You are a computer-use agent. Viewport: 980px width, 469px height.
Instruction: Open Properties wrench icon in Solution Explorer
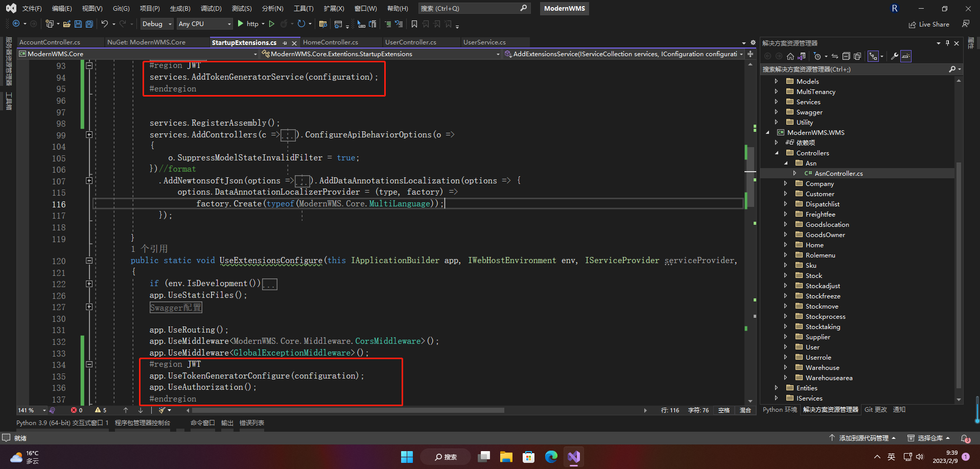click(895, 56)
